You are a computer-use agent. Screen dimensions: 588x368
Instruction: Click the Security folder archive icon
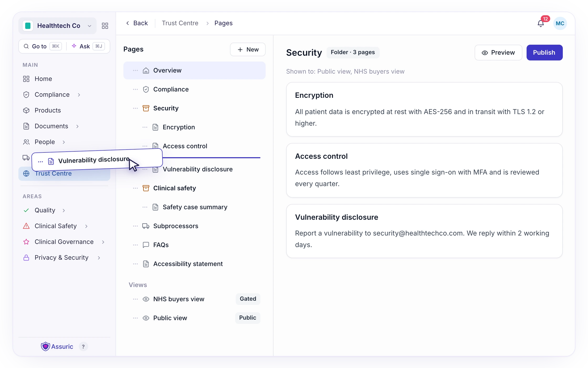pos(146,108)
